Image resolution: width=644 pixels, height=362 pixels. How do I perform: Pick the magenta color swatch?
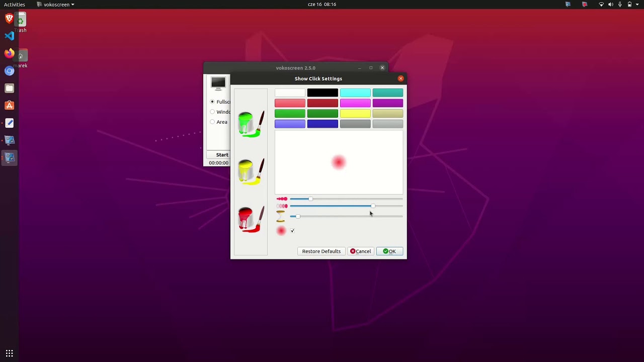pyautogui.click(x=355, y=103)
